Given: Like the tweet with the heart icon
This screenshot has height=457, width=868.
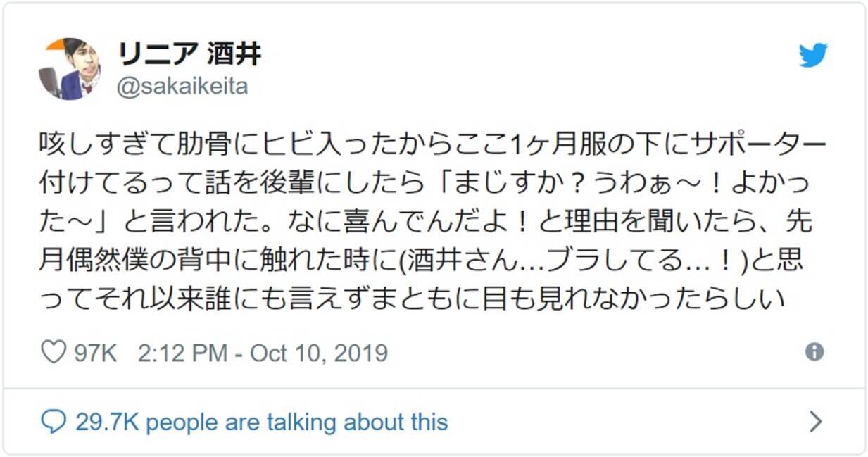Looking at the screenshot, I should tap(53, 352).
